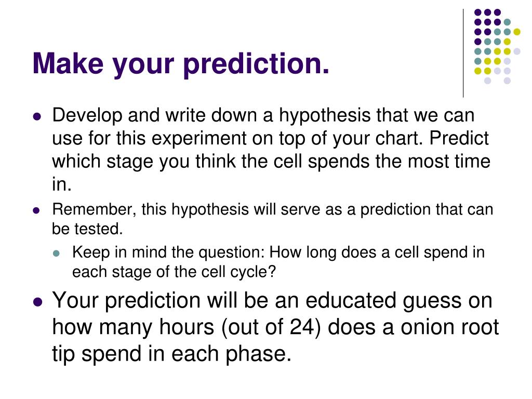
Task: Click the words 'educated guess' in last bullet
Action: pyautogui.click(x=384, y=301)
